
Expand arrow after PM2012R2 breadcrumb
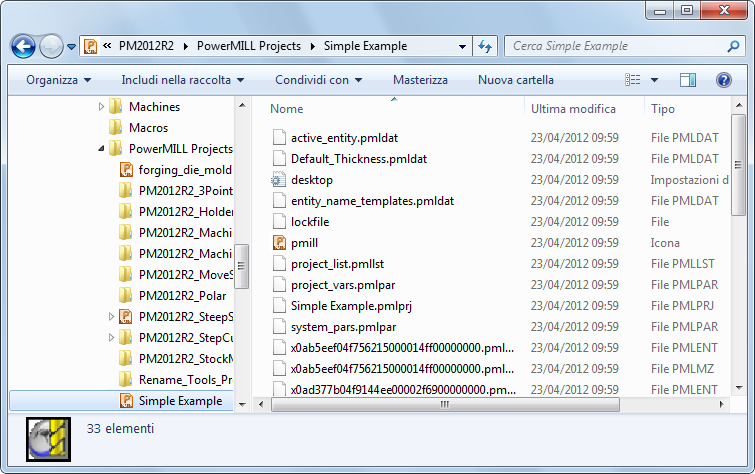click(186, 46)
